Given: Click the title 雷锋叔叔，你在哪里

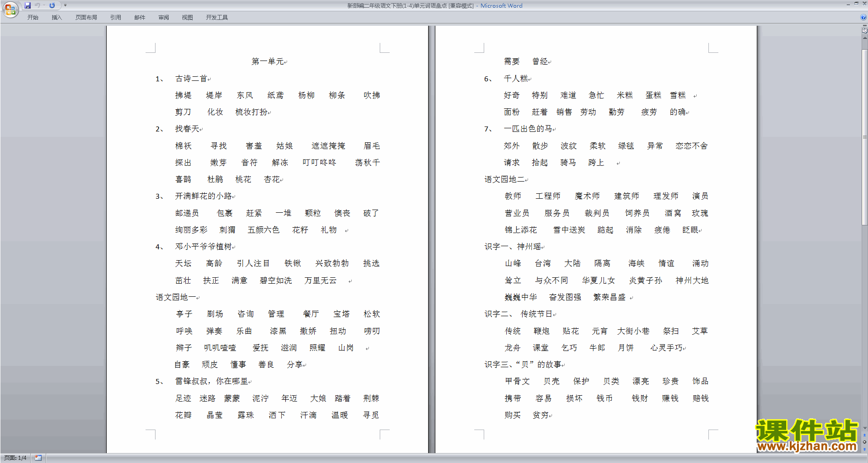Looking at the screenshot, I should point(212,381).
